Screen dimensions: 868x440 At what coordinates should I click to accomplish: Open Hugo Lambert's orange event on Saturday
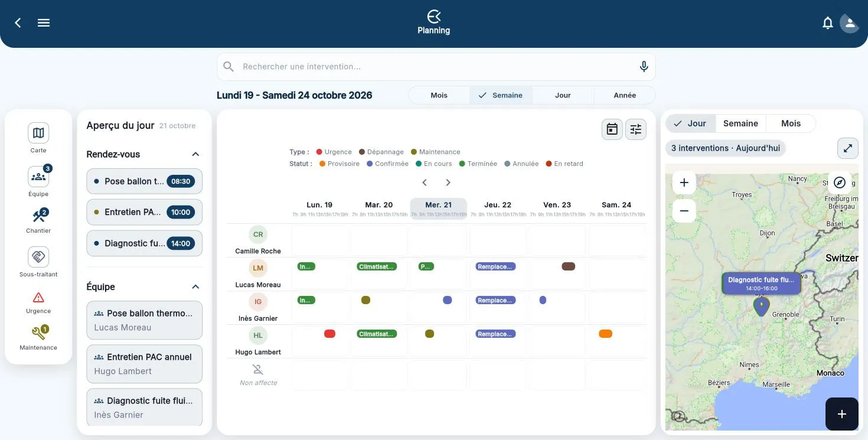pos(605,334)
